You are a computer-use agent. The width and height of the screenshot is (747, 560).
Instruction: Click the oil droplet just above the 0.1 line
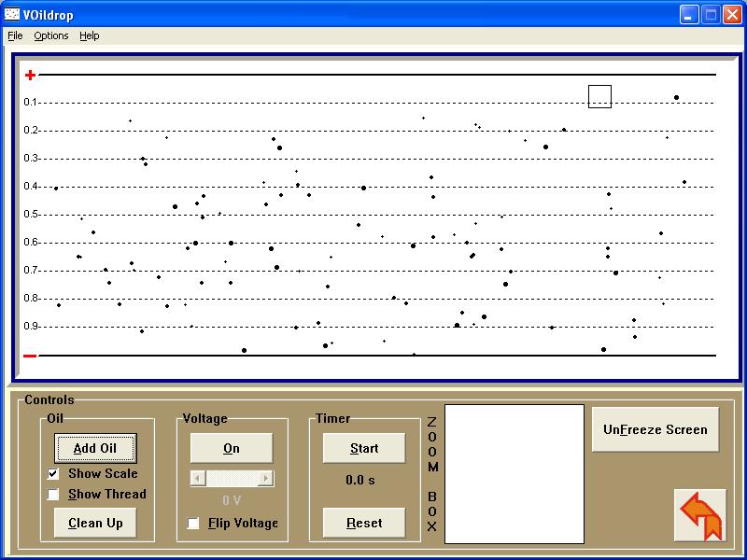click(x=676, y=98)
